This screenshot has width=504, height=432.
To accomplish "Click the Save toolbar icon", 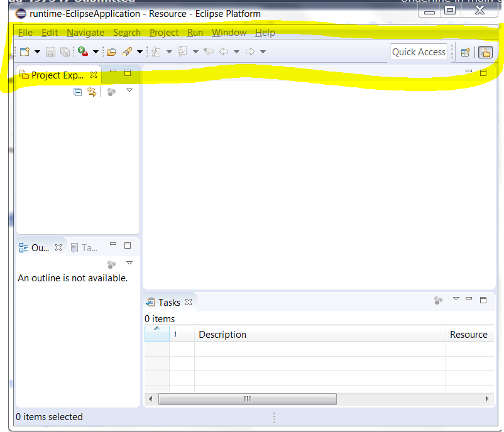I will pos(50,51).
